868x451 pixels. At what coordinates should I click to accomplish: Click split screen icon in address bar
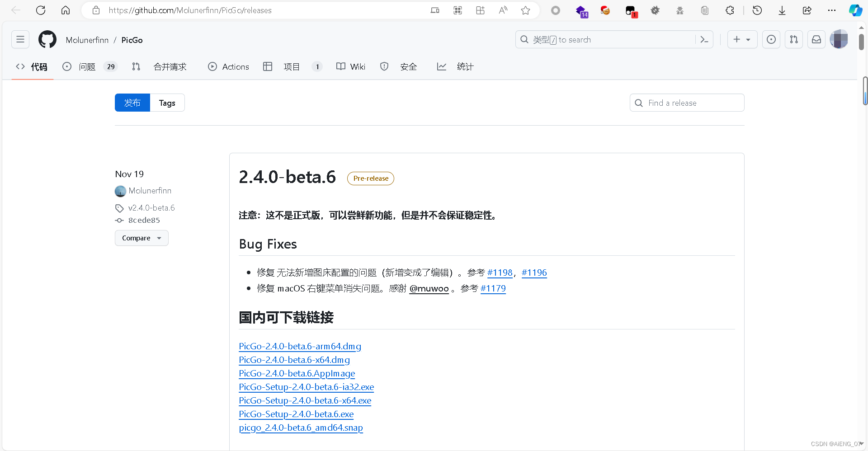point(435,10)
